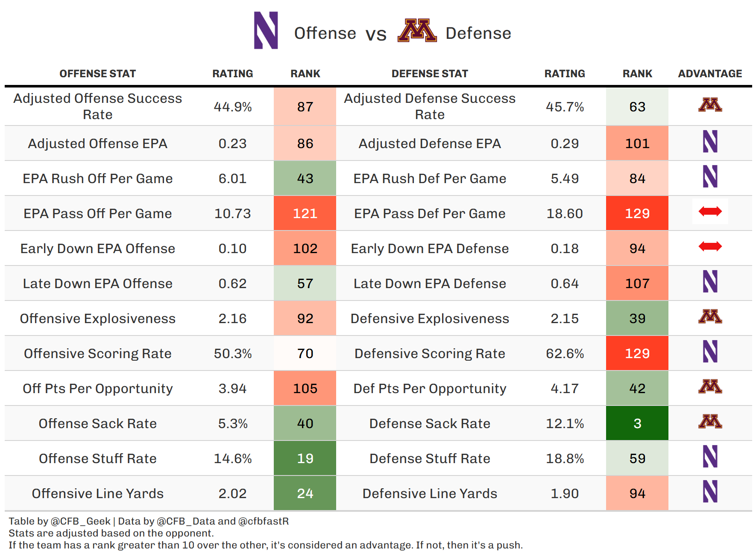Click the ADVANTAGE column header

click(x=710, y=74)
